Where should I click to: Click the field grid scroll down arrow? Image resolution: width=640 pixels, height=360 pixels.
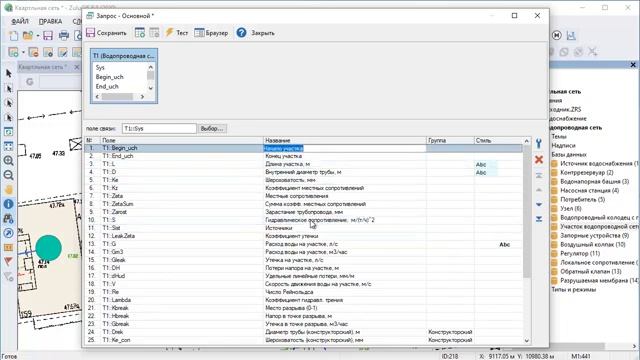click(x=527, y=340)
